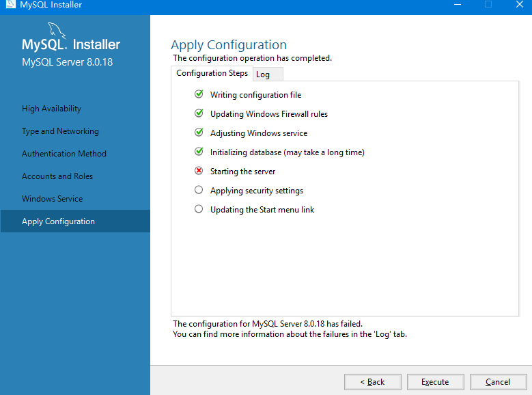The height and width of the screenshot is (395, 532).
Task: Click 'Initializing database (may take a long time)' text
Action: (288, 152)
